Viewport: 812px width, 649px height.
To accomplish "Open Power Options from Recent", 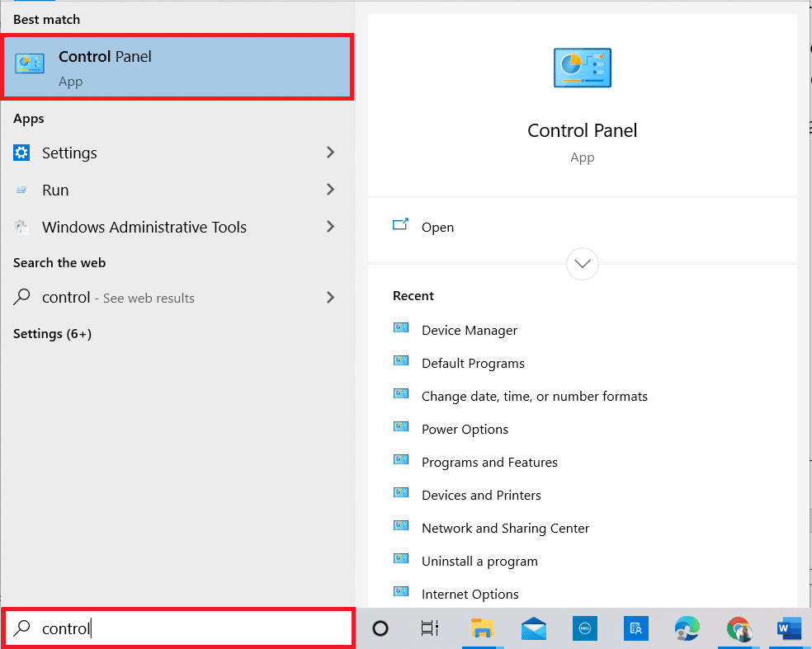I will tap(465, 430).
